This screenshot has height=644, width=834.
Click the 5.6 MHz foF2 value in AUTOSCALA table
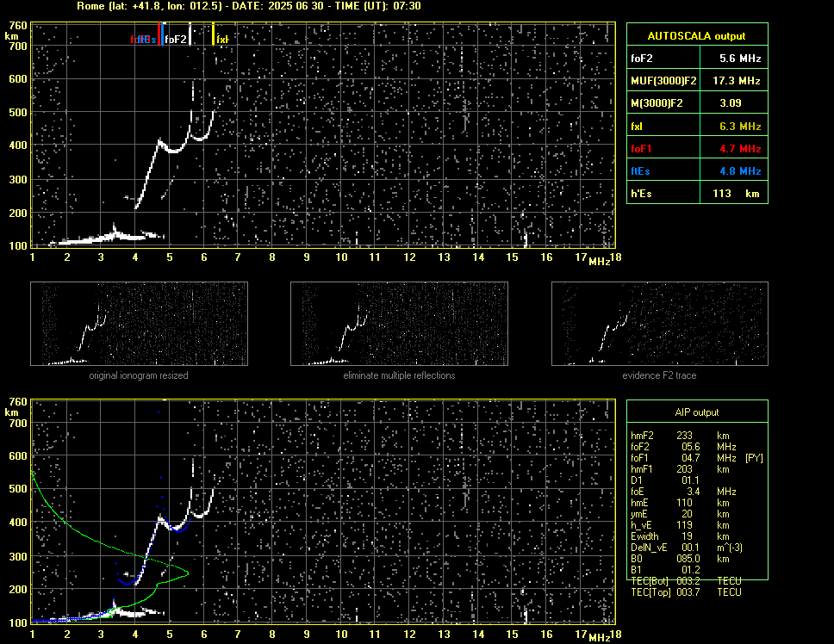pyautogui.click(x=740, y=59)
